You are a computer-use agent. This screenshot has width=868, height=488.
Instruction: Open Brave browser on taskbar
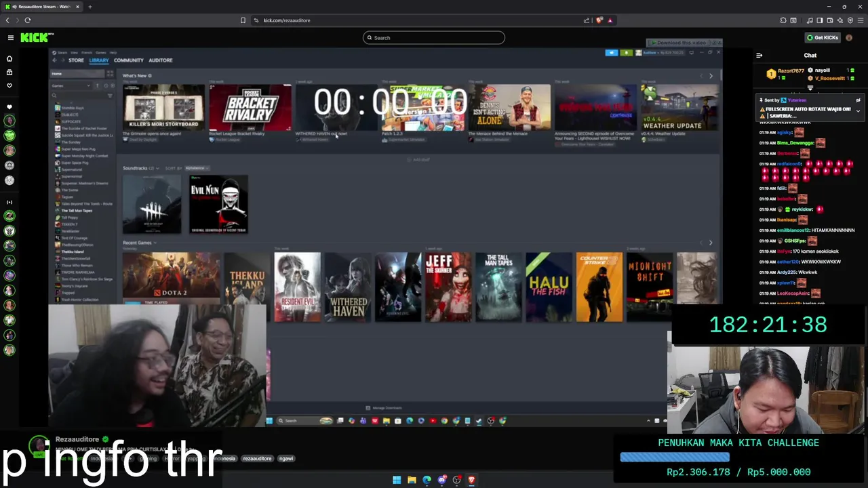point(471,481)
